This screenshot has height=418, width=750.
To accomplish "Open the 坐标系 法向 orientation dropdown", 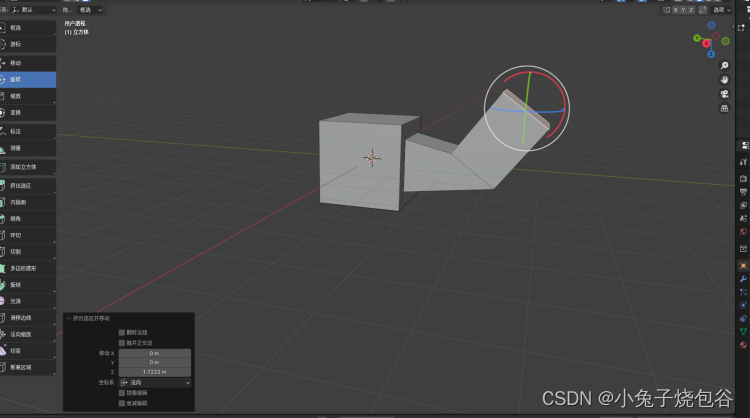I will 155,383.
